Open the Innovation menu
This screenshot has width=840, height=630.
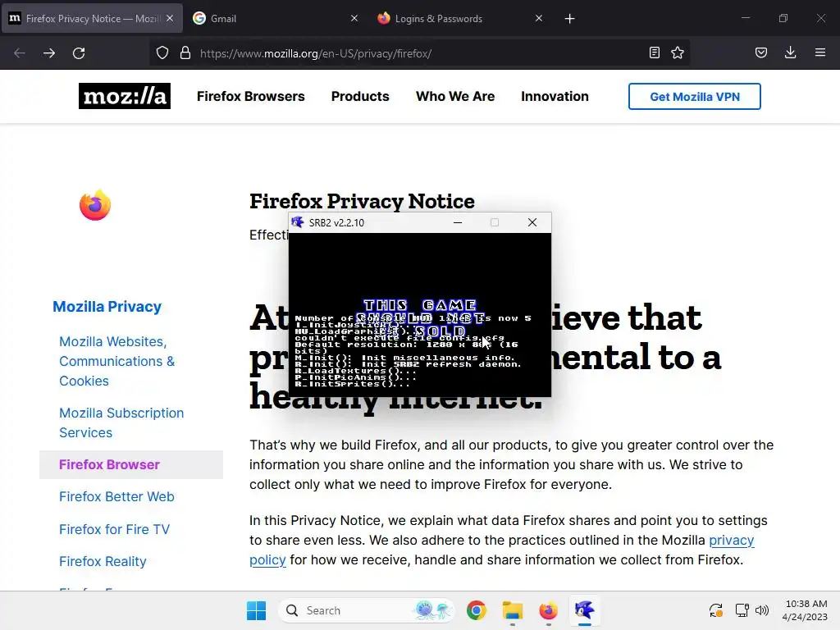[555, 97]
